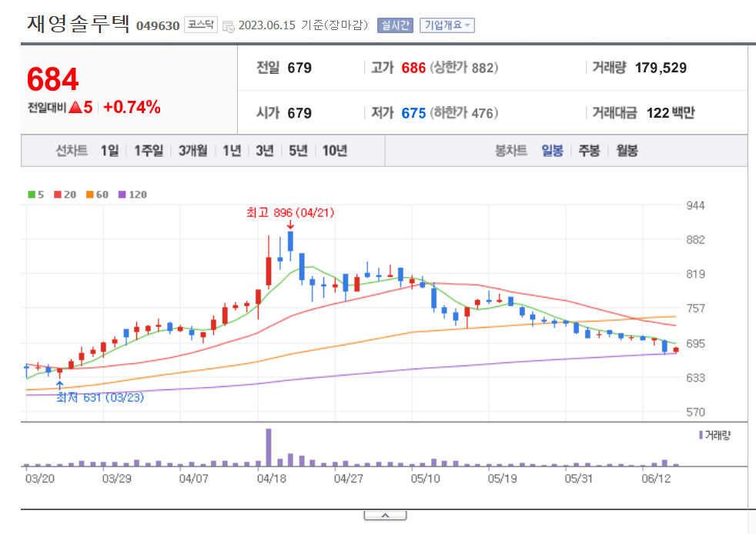Click the purple 거래량 legend marker
Screen dimensions: 756x534
(x=701, y=436)
